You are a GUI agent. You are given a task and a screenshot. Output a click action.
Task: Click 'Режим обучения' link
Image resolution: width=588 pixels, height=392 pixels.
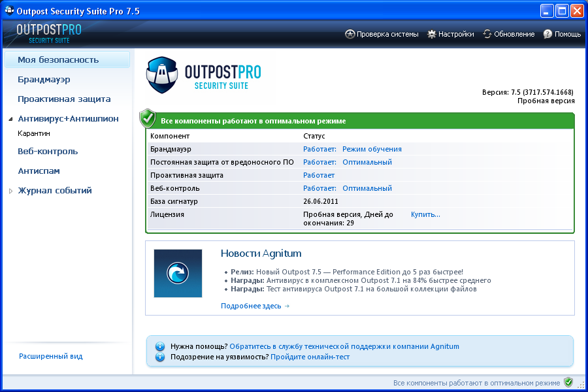click(x=372, y=149)
